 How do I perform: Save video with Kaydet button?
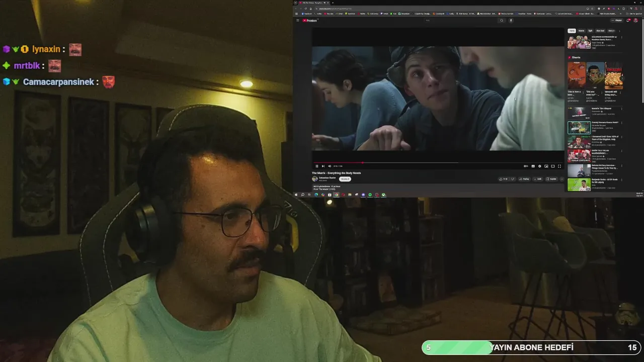click(552, 179)
